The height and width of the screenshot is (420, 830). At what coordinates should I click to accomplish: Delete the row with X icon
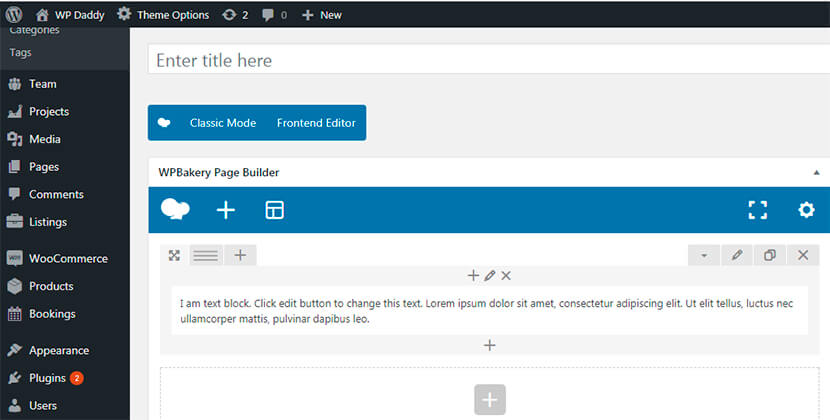[803, 255]
